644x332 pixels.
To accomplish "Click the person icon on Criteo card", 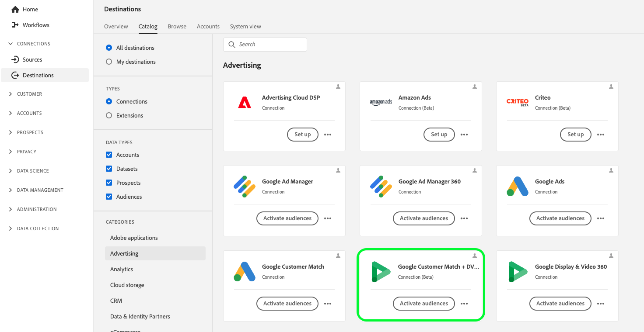I will coord(611,86).
